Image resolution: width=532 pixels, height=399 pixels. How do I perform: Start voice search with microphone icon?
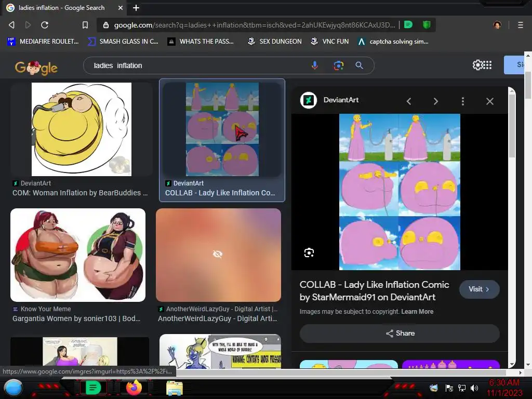pyautogui.click(x=314, y=65)
